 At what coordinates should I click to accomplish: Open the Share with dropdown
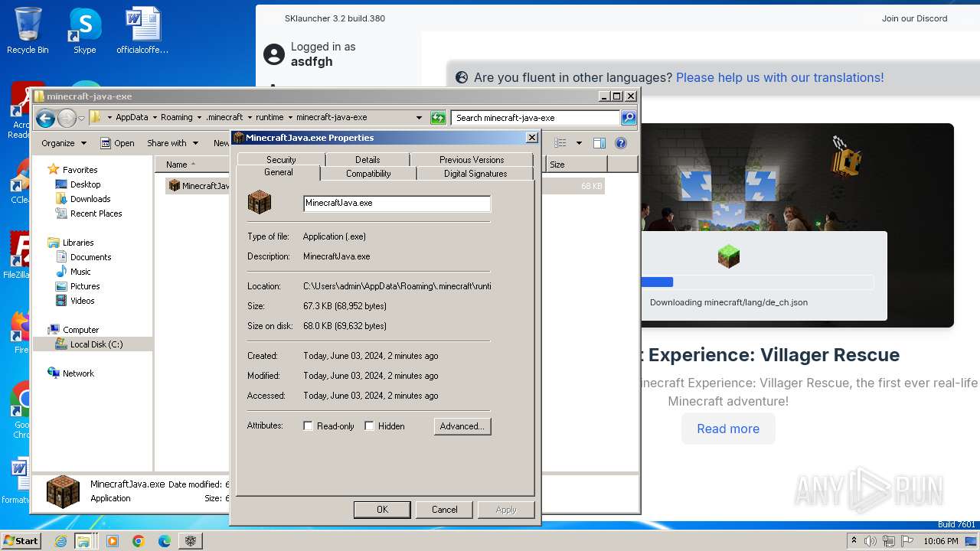[x=172, y=143]
